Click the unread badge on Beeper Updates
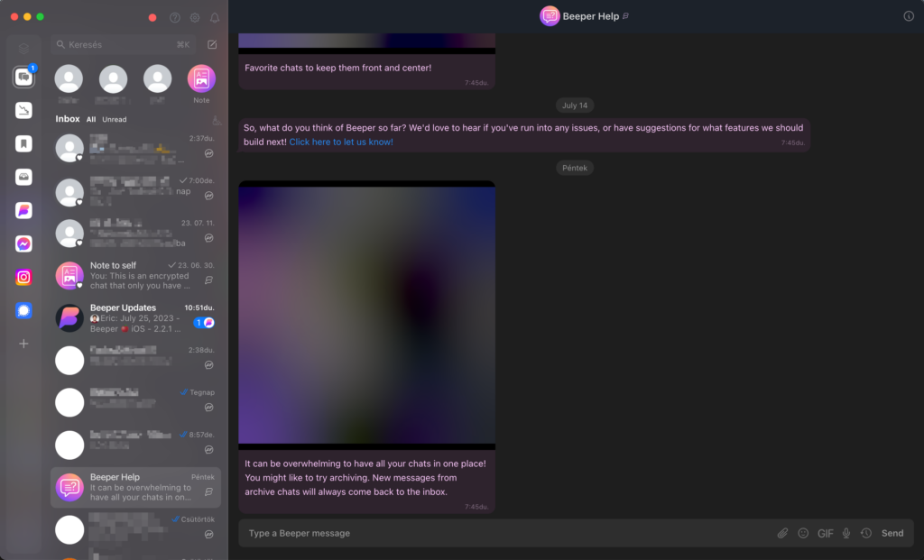This screenshot has height=560, width=924. click(204, 323)
